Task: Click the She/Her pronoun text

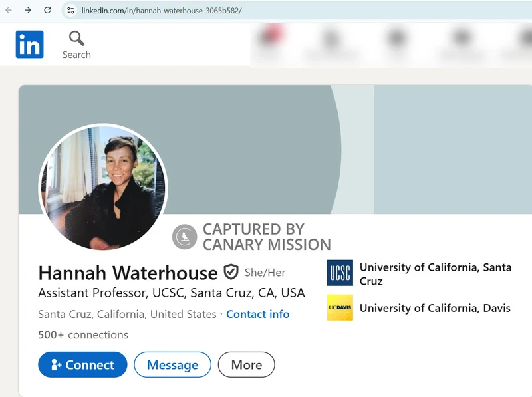Action: [265, 273]
